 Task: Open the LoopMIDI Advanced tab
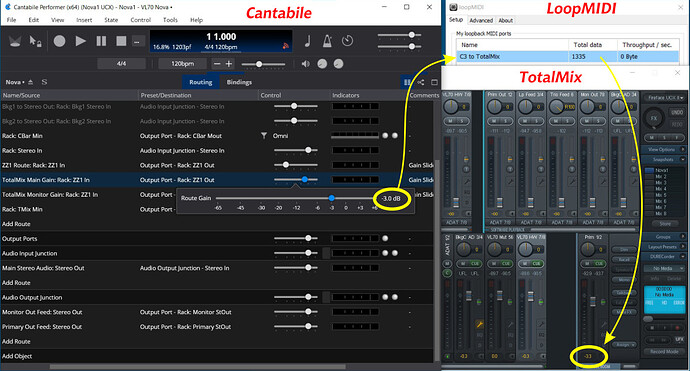pos(481,20)
